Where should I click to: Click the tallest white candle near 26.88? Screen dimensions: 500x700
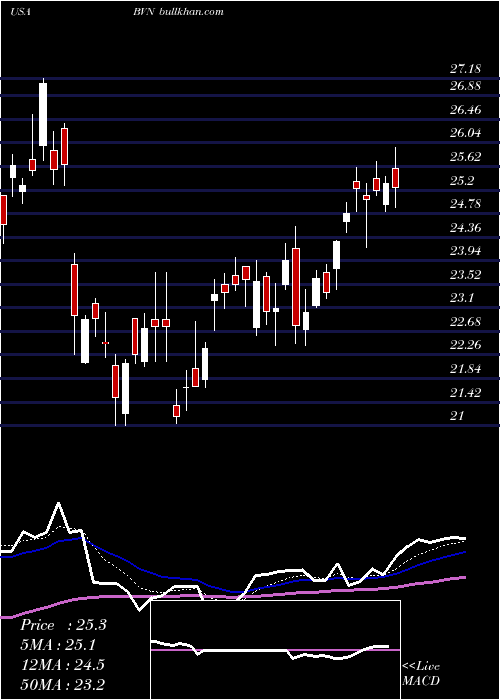[x=43, y=115]
